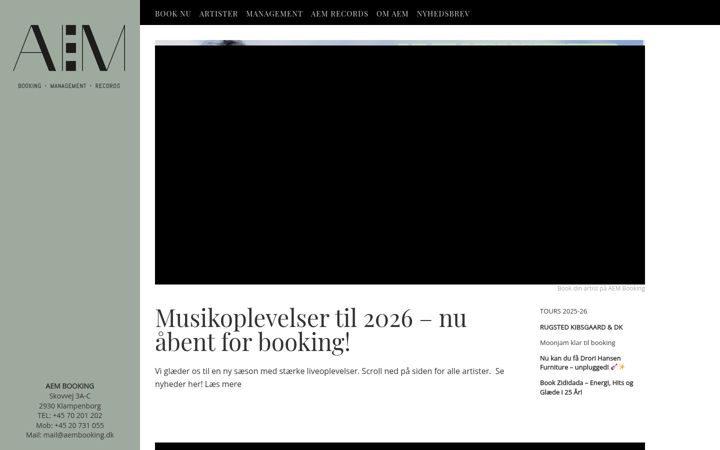Open OM AEM in the navigation bar
720x450 pixels.
tap(392, 14)
